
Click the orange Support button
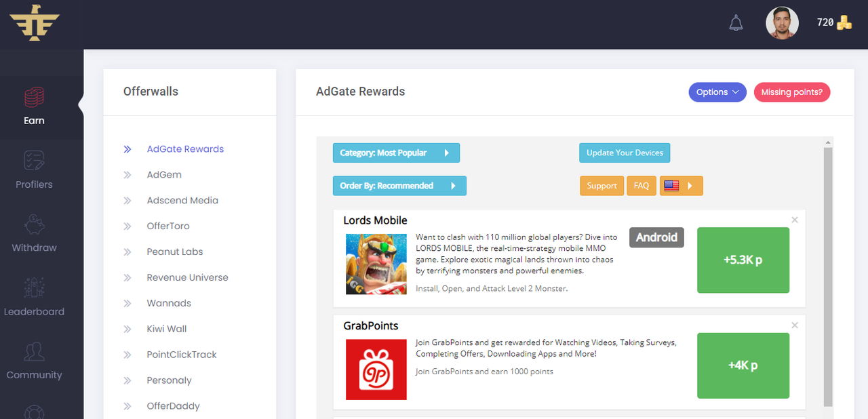click(x=602, y=186)
